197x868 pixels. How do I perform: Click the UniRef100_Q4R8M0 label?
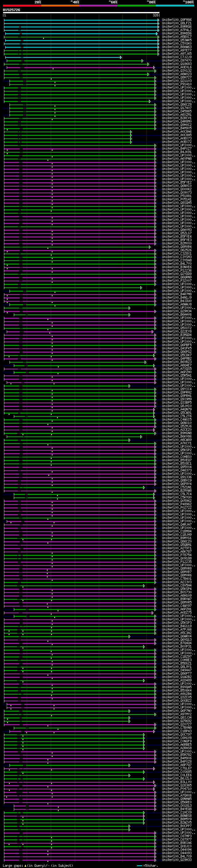click(176, 122)
